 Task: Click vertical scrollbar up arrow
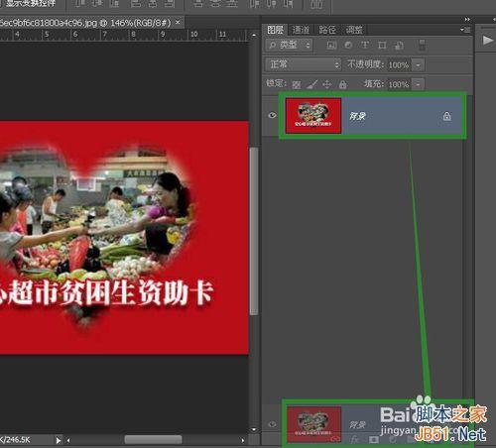[x=254, y=35]
